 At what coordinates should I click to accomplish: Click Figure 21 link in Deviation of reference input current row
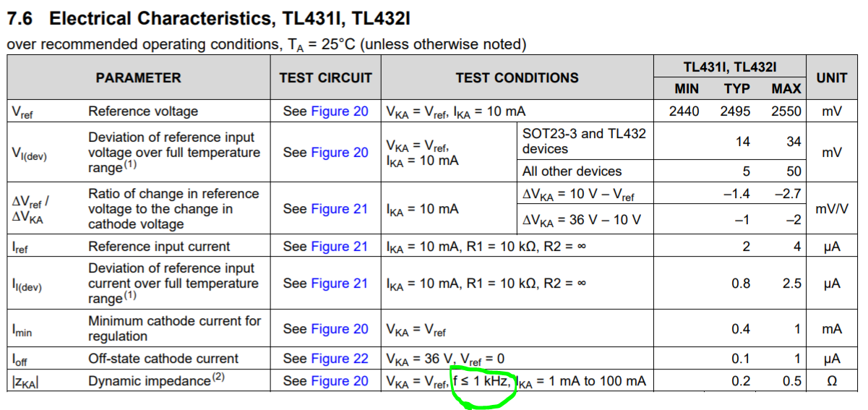pos(339,283)
